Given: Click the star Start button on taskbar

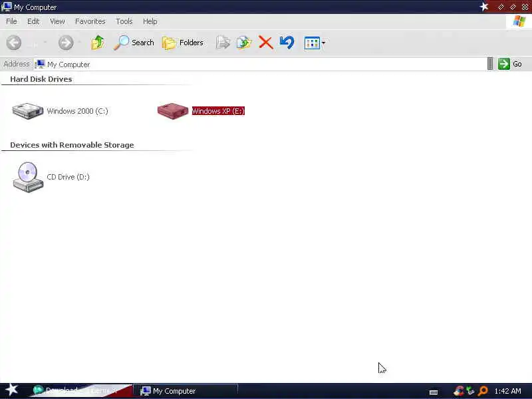Looking at the screenshot, I should 12,390.
